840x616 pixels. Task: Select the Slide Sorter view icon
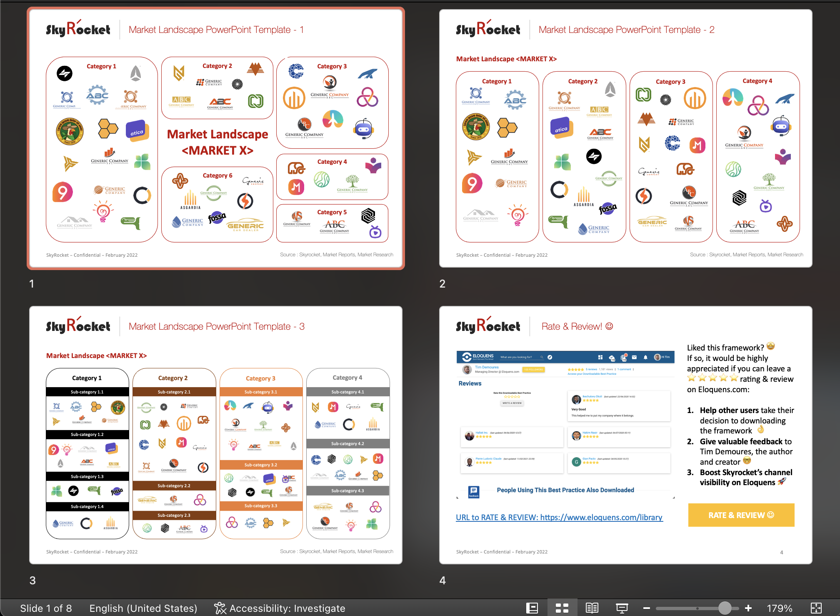562,608
